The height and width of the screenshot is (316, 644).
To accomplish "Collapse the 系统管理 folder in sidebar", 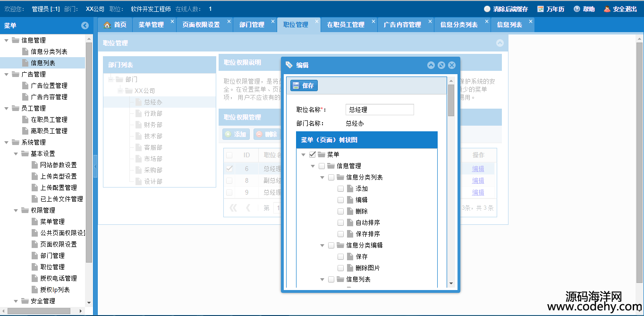I will (x=7, y=142).
